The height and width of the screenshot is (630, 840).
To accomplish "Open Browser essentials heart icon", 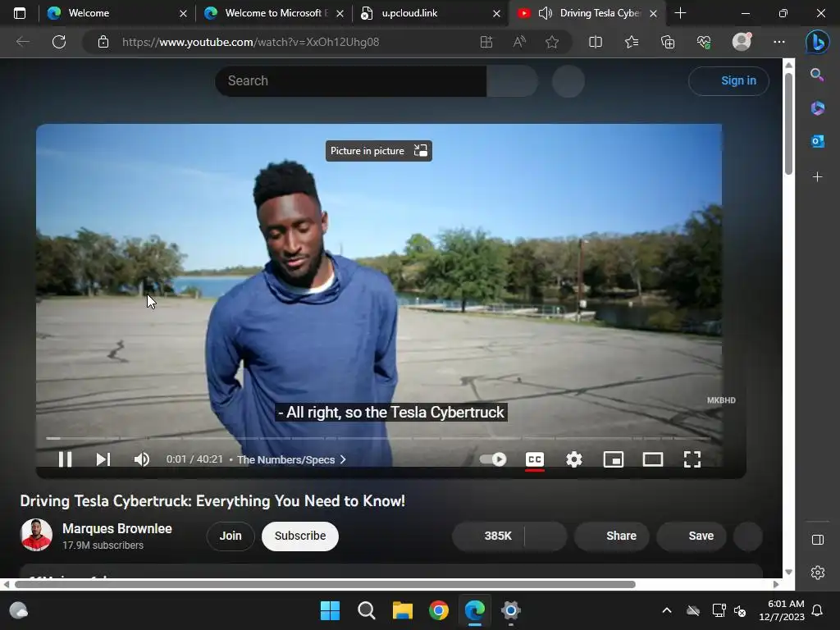I will pos(704,42).
